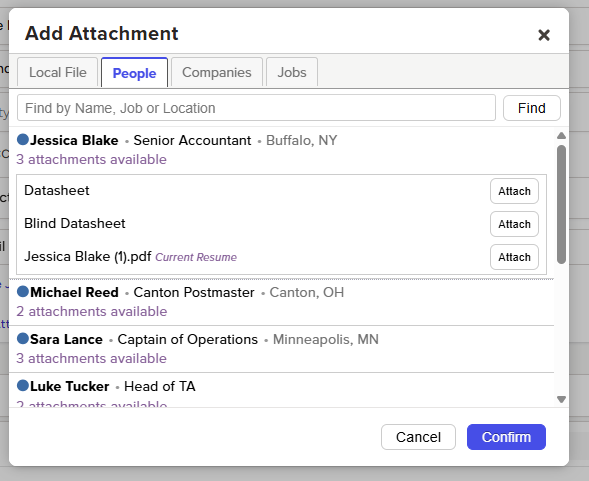589x481 pixels.
Task: Collapse Jessica Blake's 3 attachments available
Action: [x=91, y=159]
